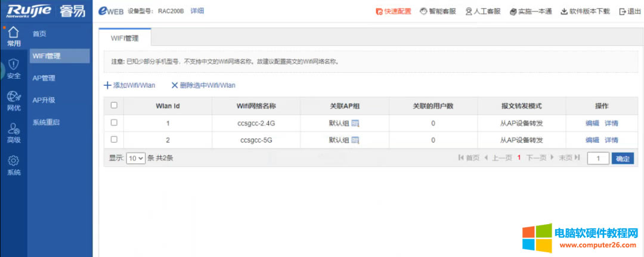This screenshot has height=257, width=644.
Task: Click 默认组 text in the ccsgcc-5G row
Action: pos(339,140)
